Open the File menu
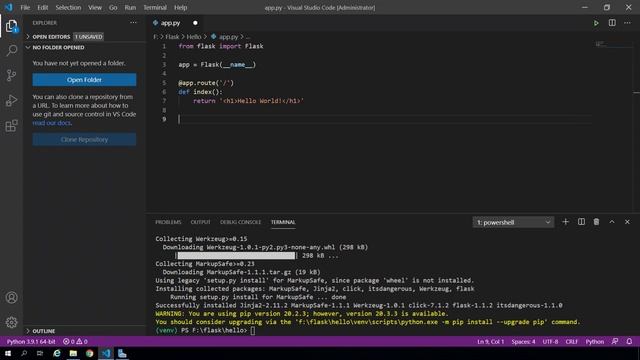 coord(25,7)
